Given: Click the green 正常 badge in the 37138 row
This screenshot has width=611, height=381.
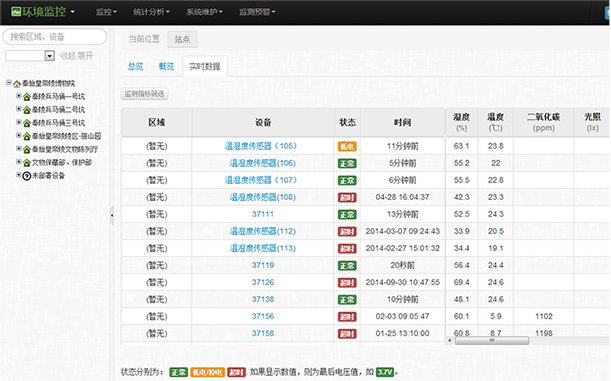Looking at the screenshot, I should (x=347, y=300).
